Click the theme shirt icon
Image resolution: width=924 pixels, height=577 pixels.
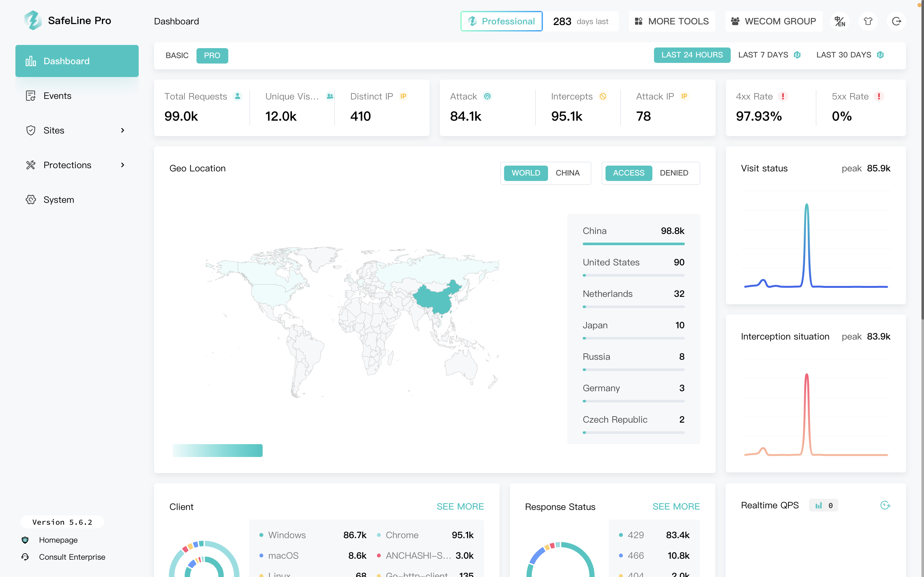click(868, 22)
